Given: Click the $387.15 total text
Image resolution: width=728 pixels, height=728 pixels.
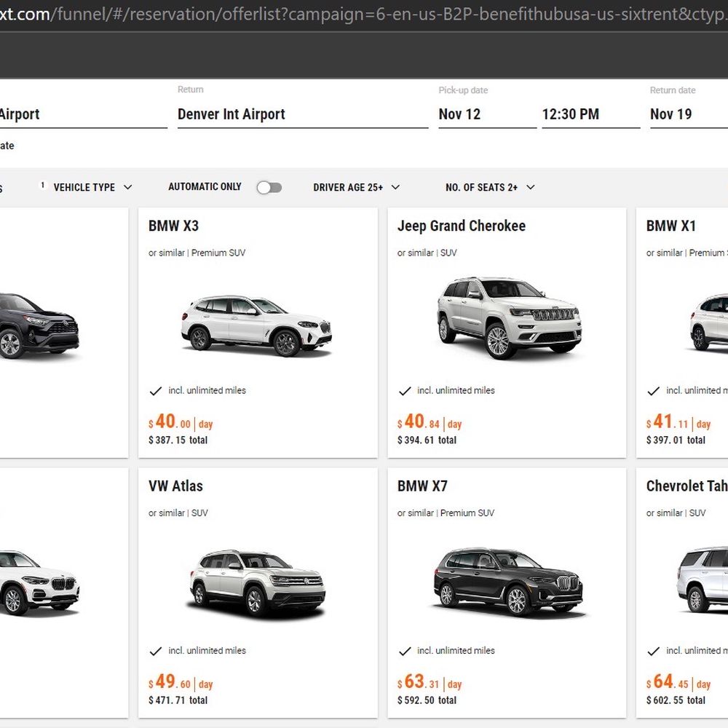Looking at the screenshot, I should (178, 440).
